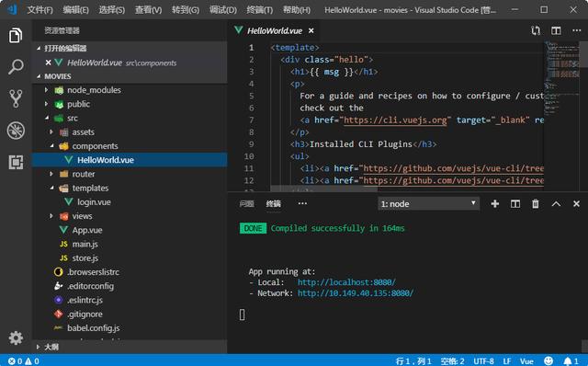Switch to the Problems panel tab
Screen dimensions: 588x366
pyautogui.click(x=246, y=204)
